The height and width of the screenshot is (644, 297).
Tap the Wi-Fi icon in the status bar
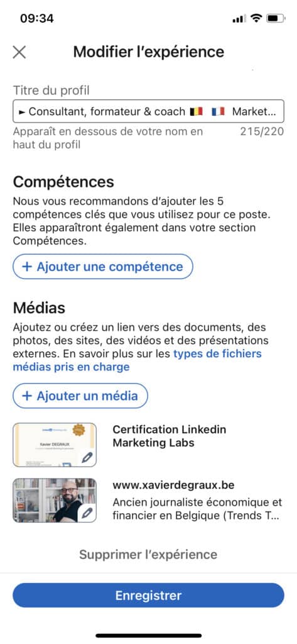tap(256, 18)
